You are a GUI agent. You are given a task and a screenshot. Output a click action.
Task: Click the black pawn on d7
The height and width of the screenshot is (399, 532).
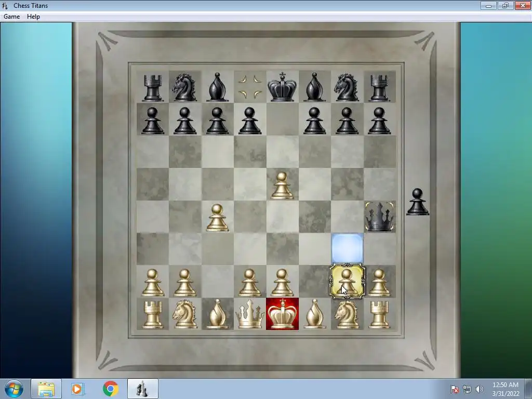pyautogui.click(x=250, y=121)
